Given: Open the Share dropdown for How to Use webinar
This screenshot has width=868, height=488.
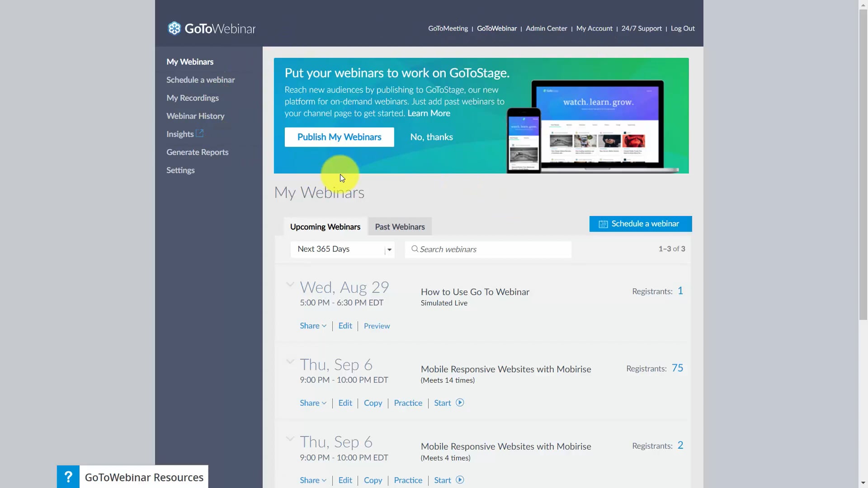Looking at the screenshot, I should point(313,325).
